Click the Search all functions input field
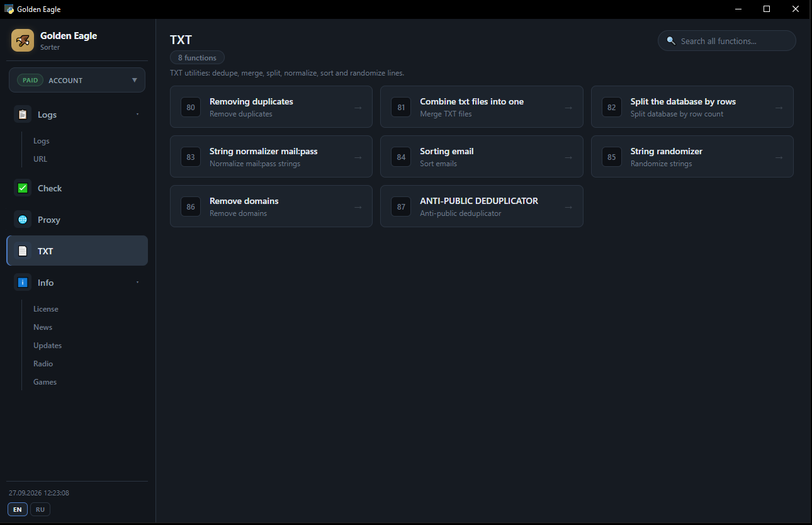 [727, 41]
